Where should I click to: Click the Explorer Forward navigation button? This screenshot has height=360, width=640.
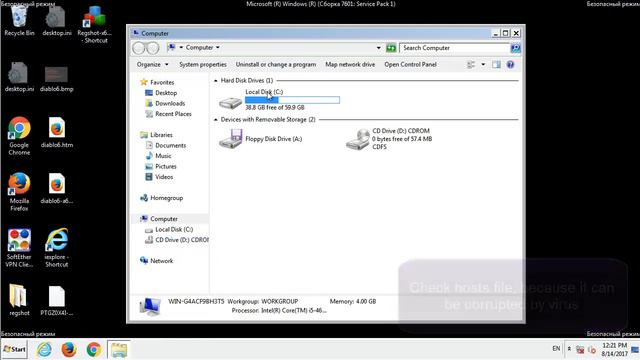pyautogui.click(x=153, y=48)
